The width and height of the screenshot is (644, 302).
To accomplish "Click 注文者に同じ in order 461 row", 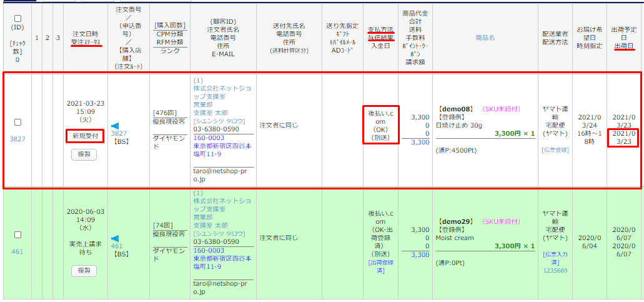I will [279, 238].
